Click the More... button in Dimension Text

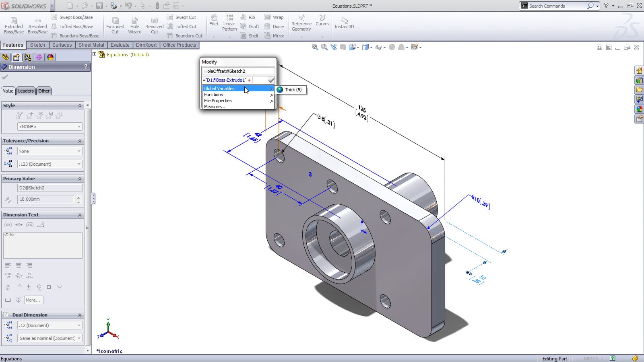click(x=33, y=300)
